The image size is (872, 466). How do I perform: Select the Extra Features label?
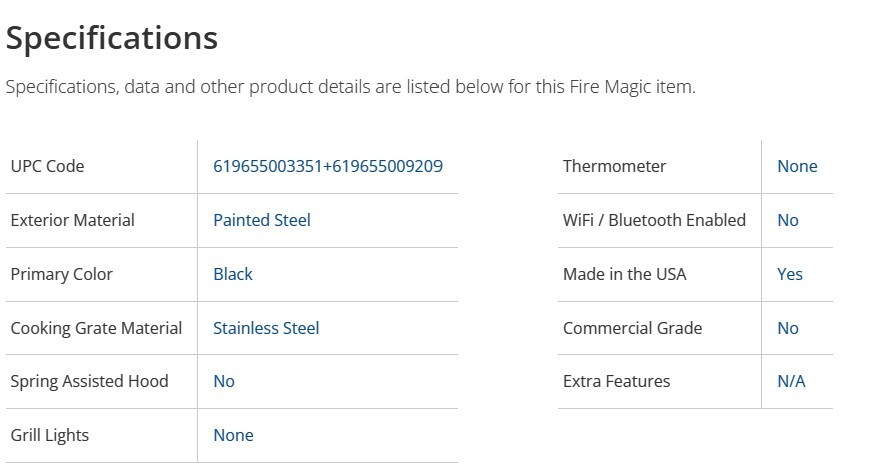pyautogui.click(x=616, y=381)
